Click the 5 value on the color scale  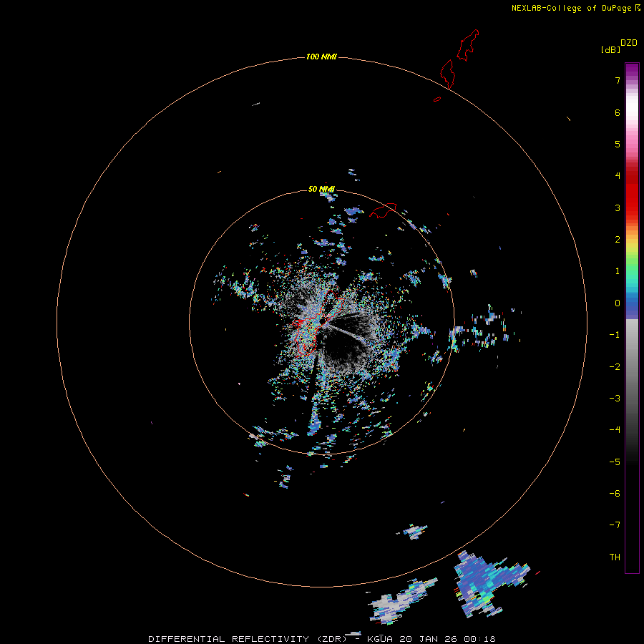[x=618, y=144]
